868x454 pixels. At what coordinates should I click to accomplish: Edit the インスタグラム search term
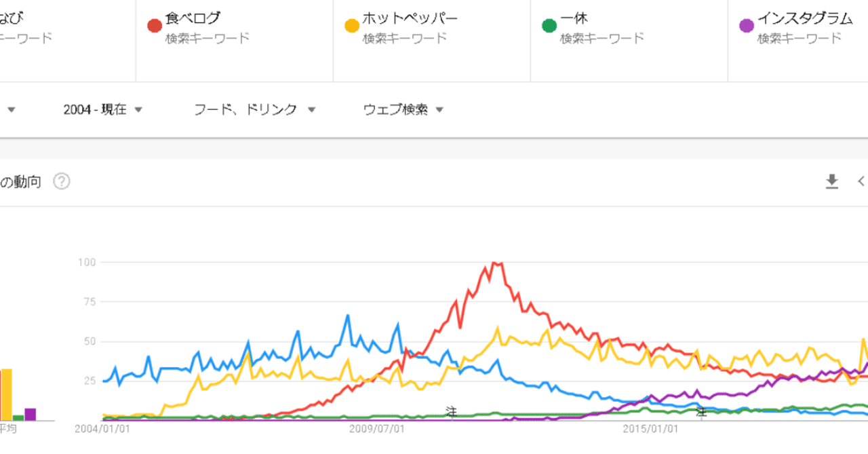804,18
